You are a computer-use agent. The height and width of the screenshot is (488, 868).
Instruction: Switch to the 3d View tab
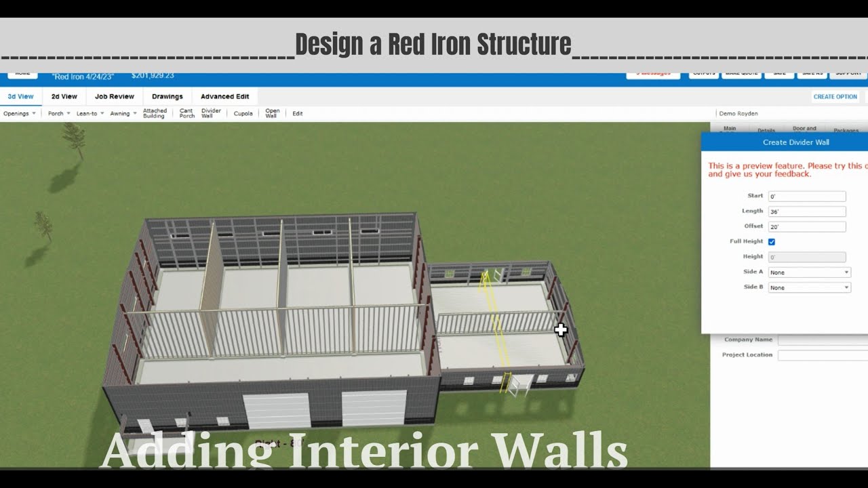click(21, 96)
